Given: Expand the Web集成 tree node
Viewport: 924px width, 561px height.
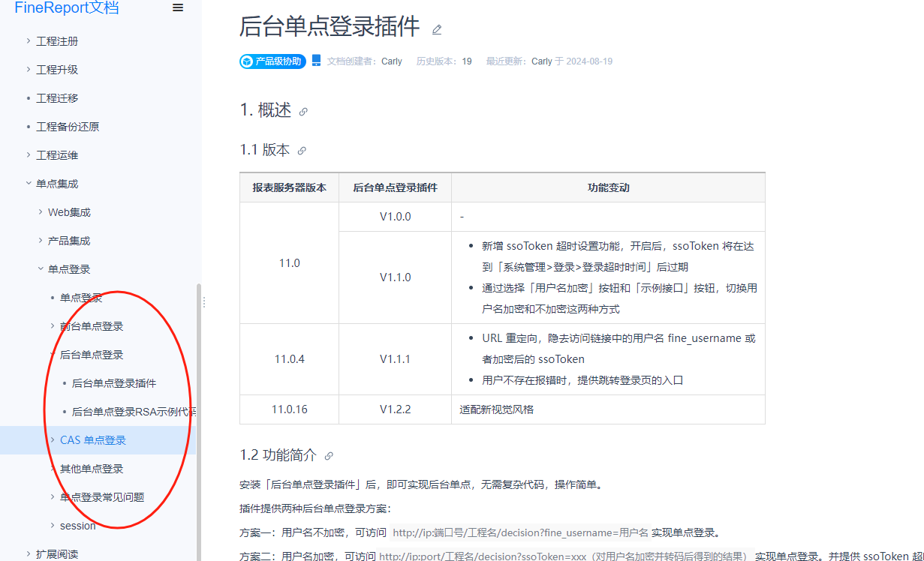Looking at the screenshot, I should coord(41,212).
